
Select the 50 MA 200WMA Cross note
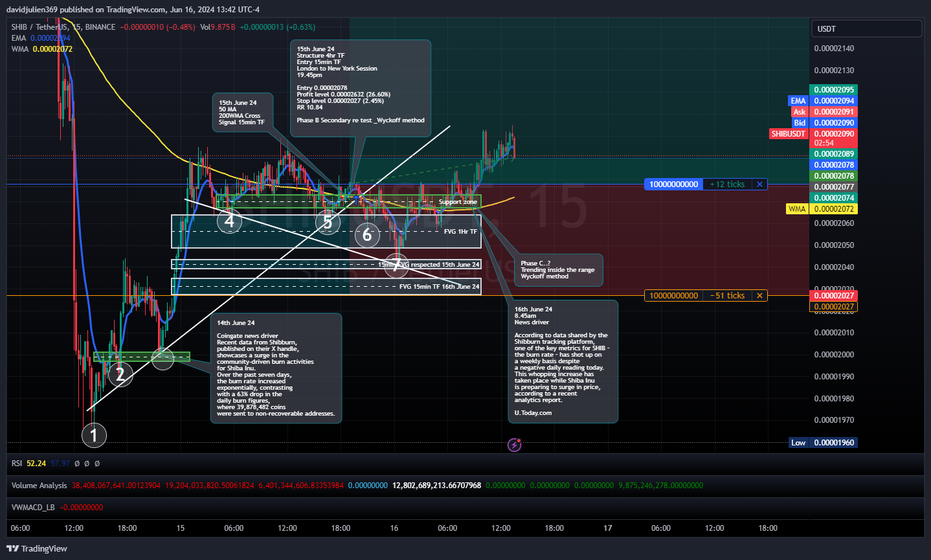[x=243, y=113]
